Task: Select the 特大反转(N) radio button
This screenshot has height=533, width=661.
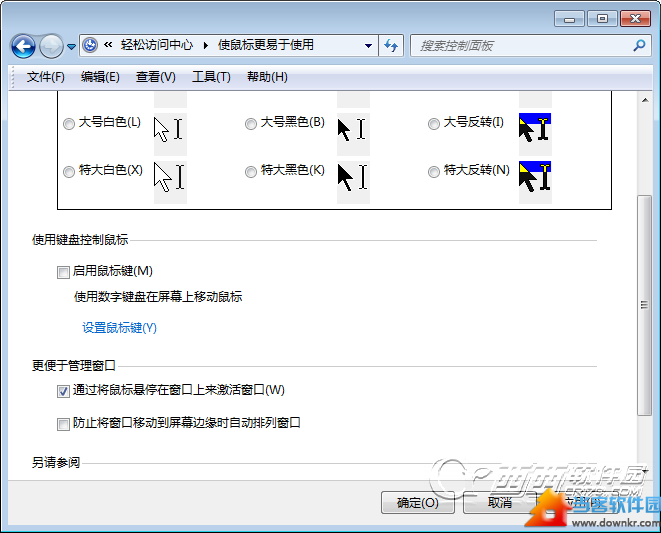Action: click(434, 172)
